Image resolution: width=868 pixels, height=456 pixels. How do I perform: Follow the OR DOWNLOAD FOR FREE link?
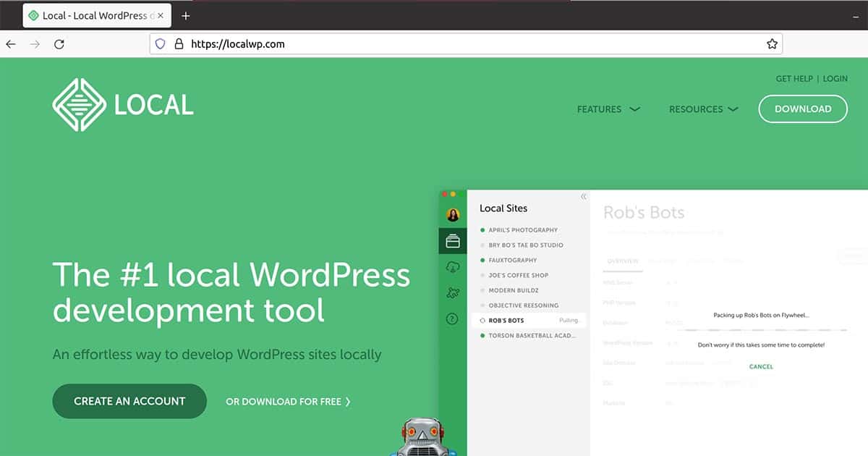pos(288,401)
